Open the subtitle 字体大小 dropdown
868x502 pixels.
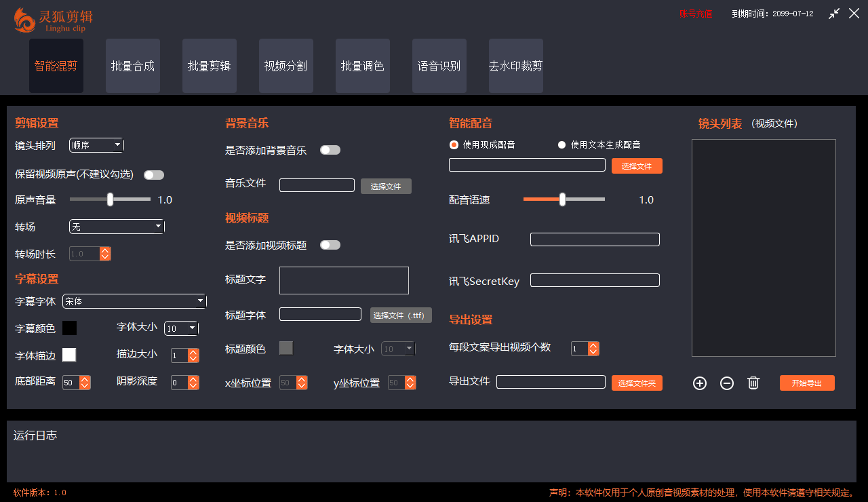180,328
